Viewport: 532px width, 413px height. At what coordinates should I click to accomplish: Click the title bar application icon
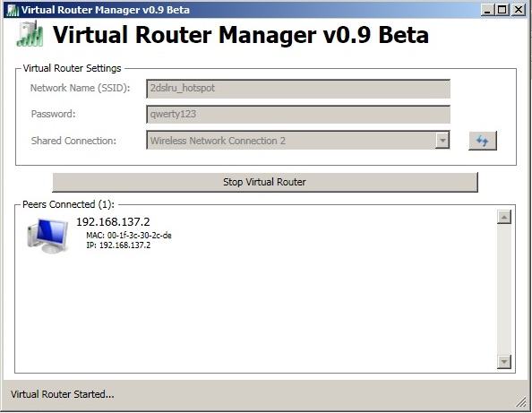pyautogui.click(x=13, y=10)
